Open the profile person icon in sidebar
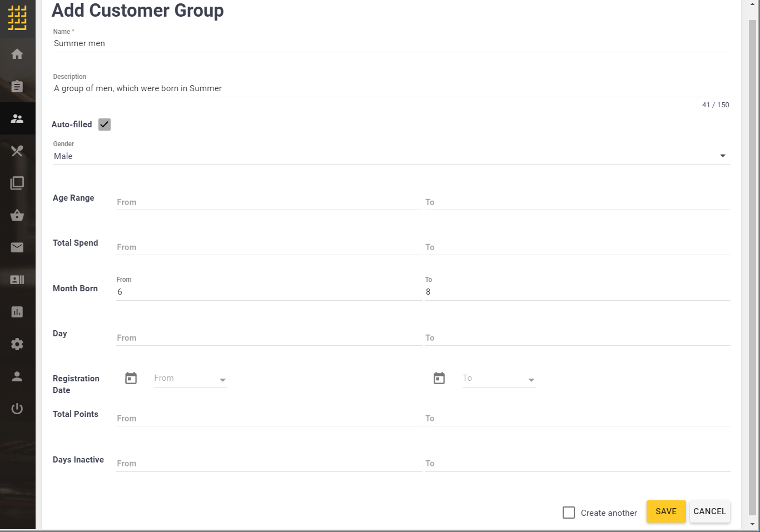Screen dimensions: 760x532 [x=17, y=376]
